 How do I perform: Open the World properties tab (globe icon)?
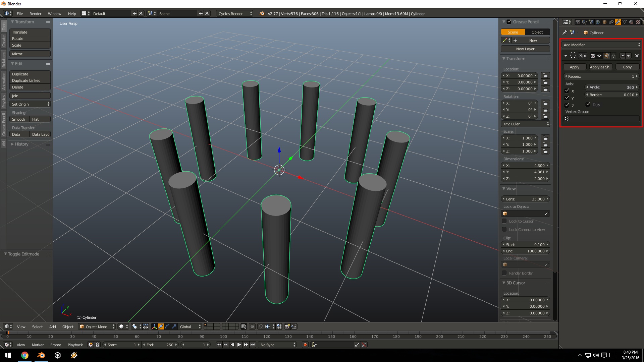tap(598, 22)
